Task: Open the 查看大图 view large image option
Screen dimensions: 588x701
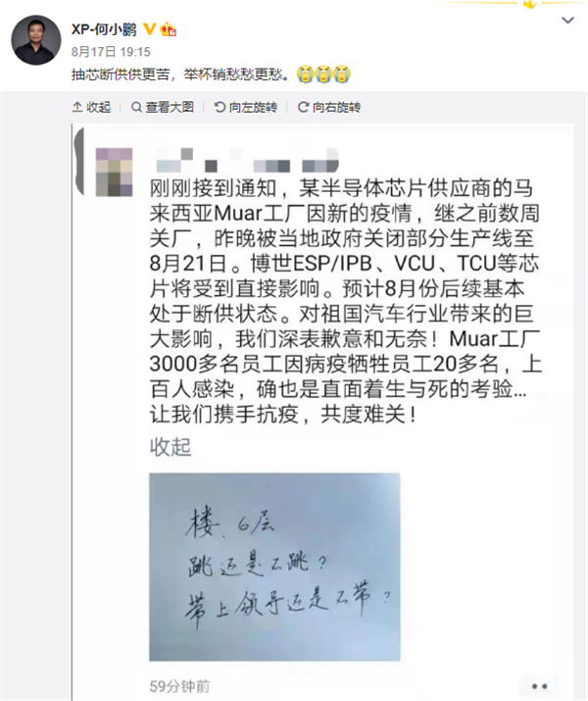Action: coord(163,107)
